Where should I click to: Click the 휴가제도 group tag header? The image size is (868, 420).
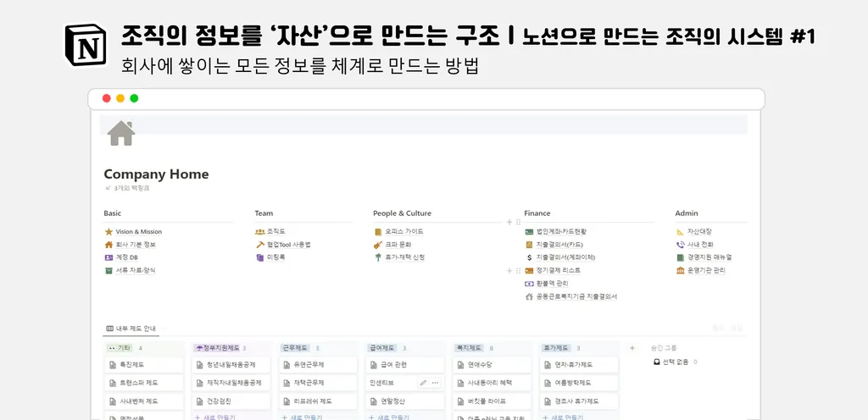click(556, 348)
